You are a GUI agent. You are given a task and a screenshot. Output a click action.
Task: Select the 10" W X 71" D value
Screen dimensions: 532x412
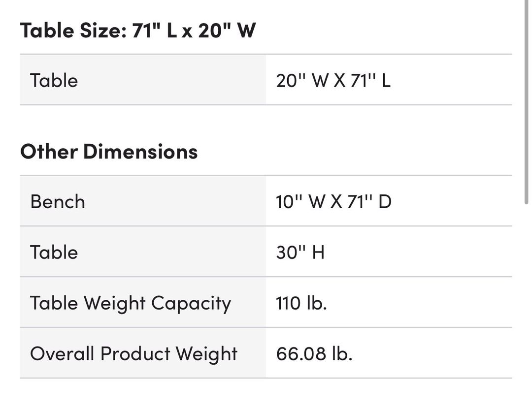[x=333, y=202]
